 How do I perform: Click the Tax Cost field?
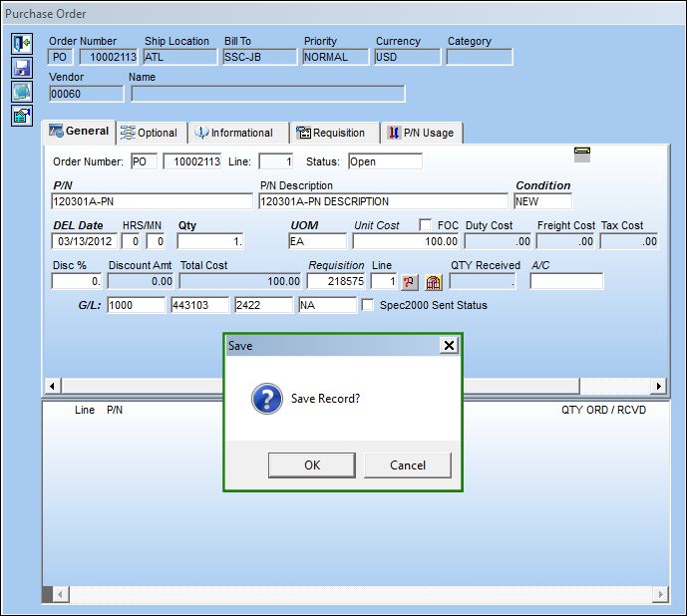(x=629, y=241)
